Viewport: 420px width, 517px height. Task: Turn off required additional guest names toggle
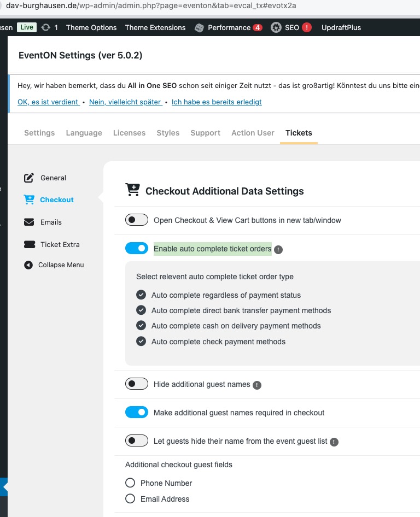coord(137,412)
